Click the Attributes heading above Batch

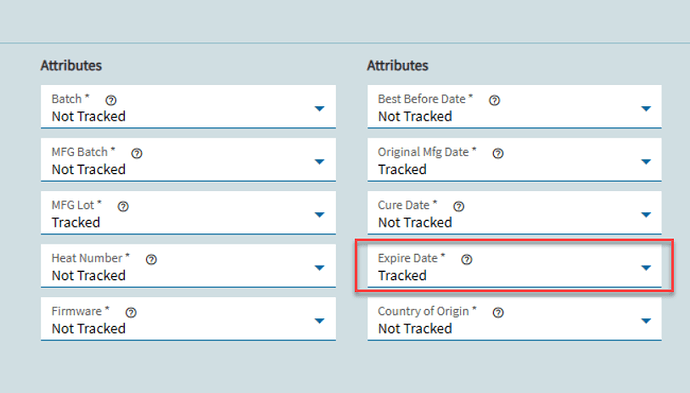tap(71, 66)
